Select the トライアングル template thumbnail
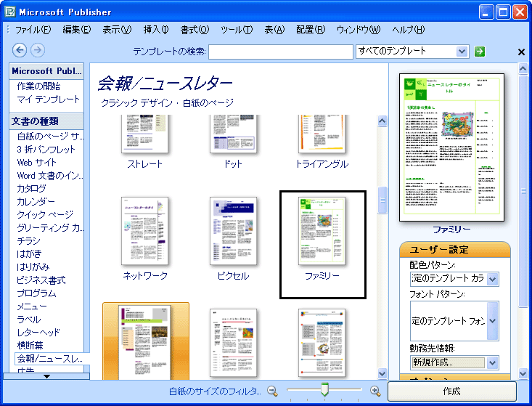Image resolution: width=532 pixels, height=406 pixels. (x=322, y=134)
